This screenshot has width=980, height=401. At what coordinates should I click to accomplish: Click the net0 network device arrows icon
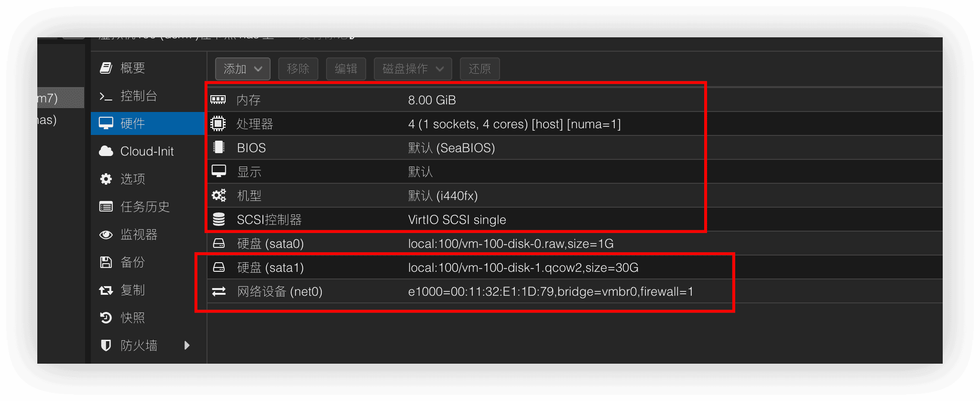click(x=218, y=291)
